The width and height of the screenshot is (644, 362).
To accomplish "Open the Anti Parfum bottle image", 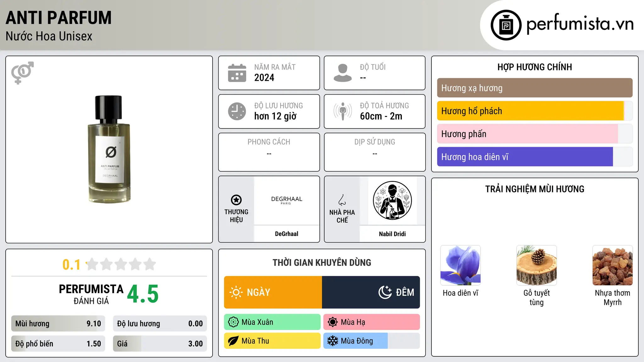I will click(109, 149).
